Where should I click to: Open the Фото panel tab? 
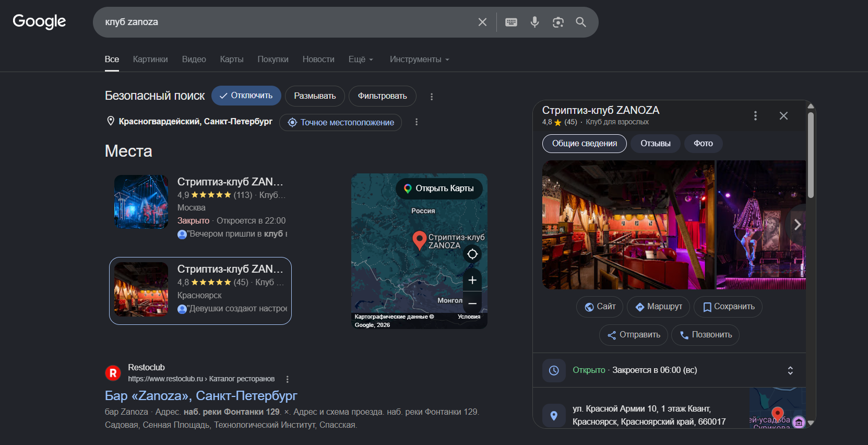click(703, 144)
